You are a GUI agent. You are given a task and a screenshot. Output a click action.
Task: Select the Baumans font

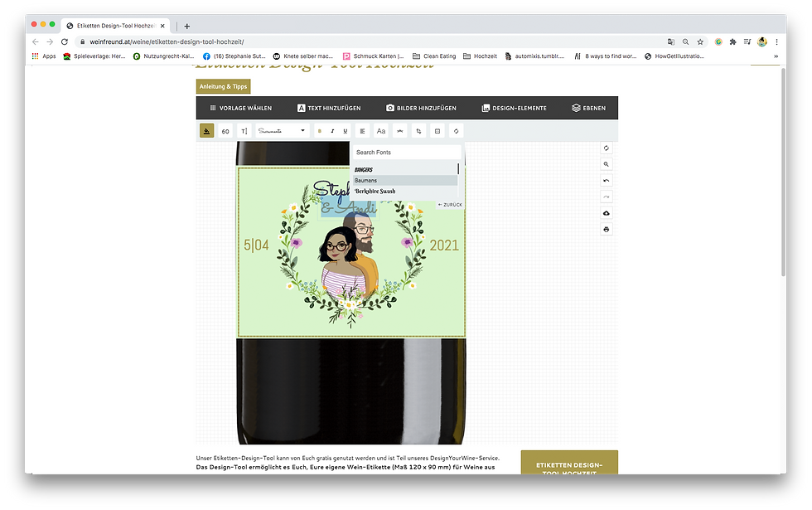pos(405,181)
